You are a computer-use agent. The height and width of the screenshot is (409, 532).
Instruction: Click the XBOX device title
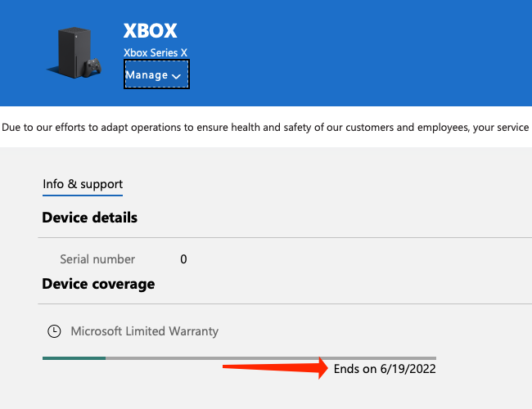(150, 31)
